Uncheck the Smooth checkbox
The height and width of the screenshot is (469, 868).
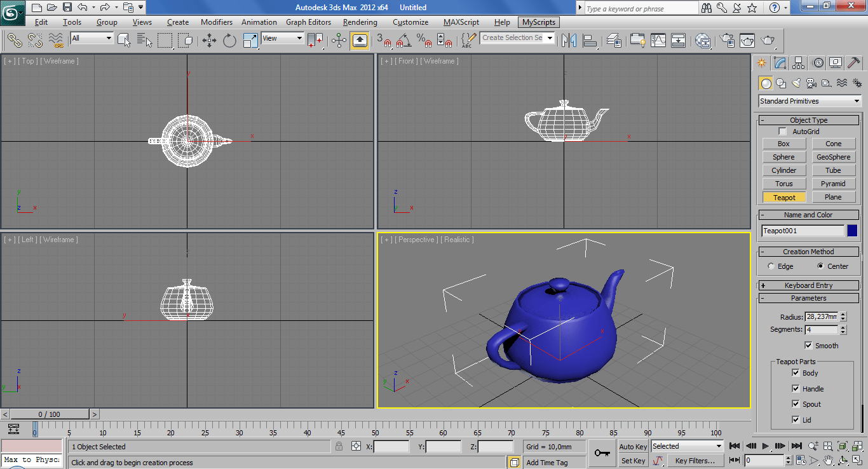point(808,346)
